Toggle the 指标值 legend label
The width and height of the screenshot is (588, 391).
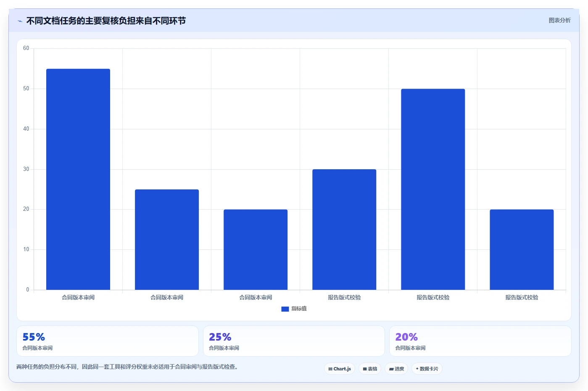299,309
